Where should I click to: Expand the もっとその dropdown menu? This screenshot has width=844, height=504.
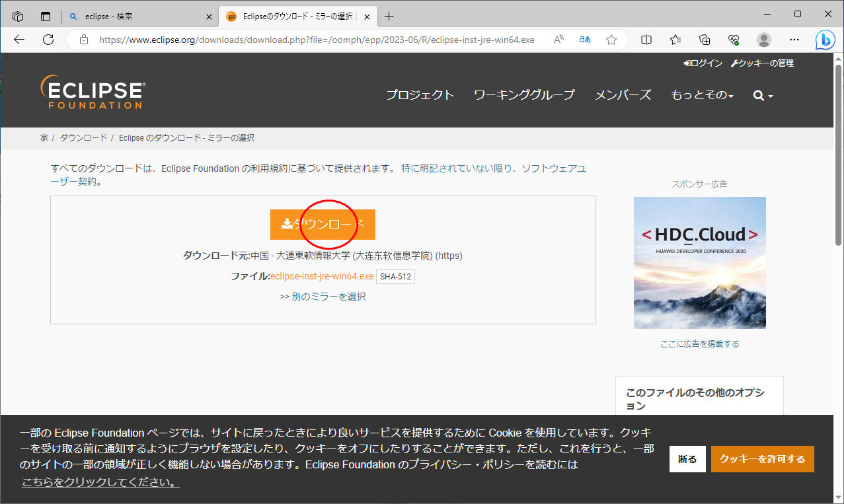(702, 95)
